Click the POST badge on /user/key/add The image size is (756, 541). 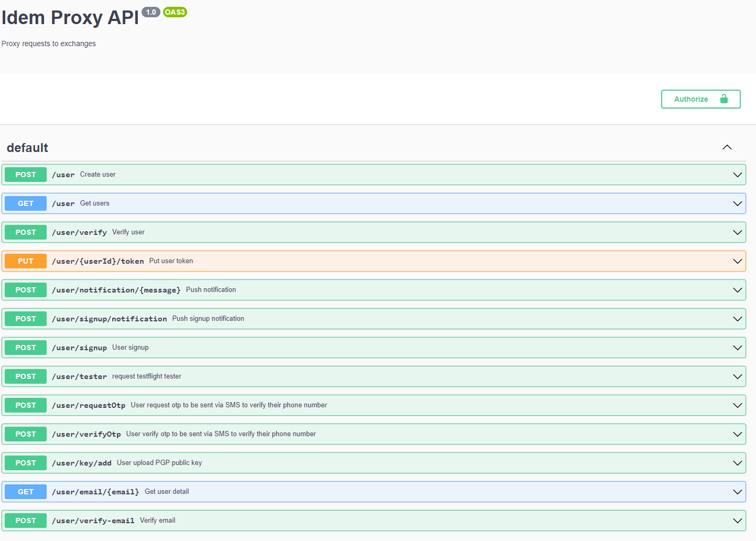coord(25,462)
